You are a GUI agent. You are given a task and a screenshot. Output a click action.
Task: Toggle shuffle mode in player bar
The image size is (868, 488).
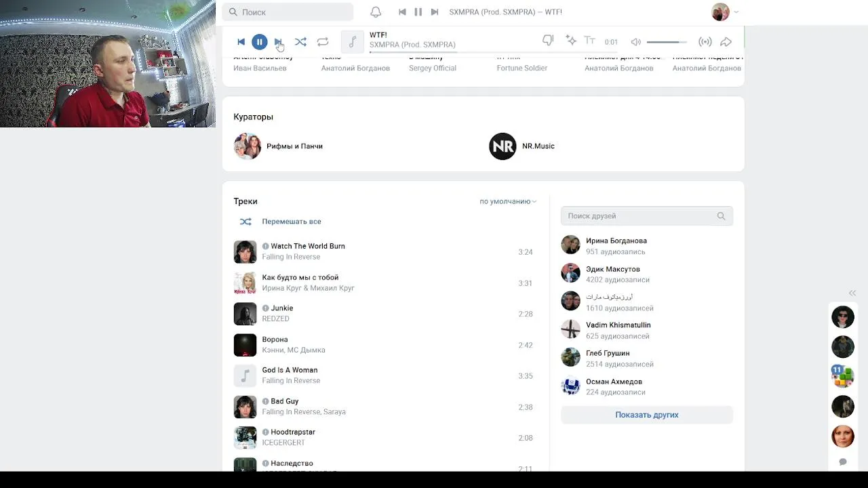(300, 42)
